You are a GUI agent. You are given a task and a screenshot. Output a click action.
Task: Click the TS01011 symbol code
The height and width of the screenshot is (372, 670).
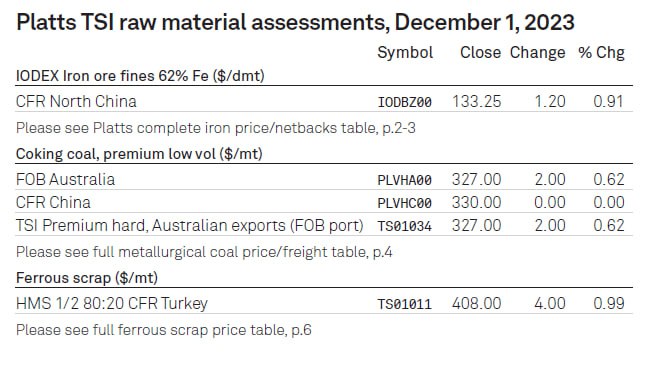(x=404, y=305)
